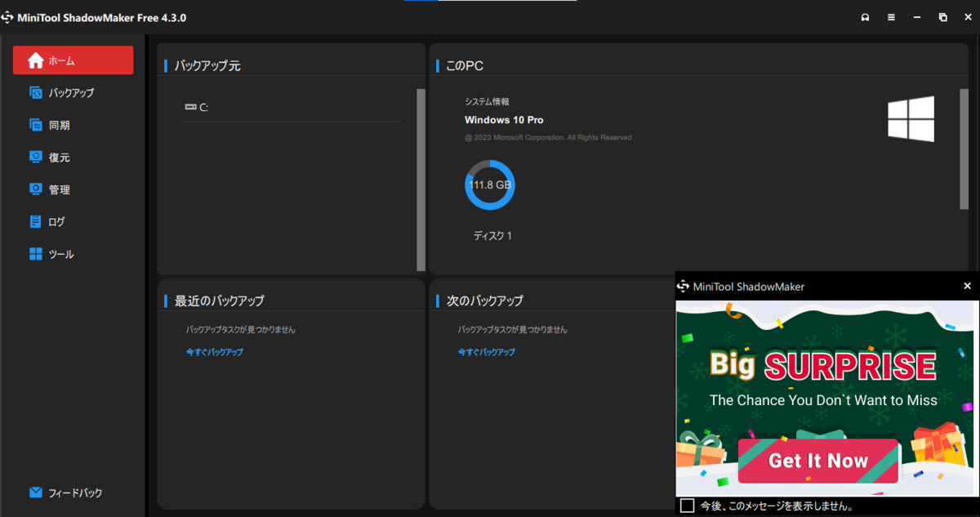The width and height of the screenshot is (980, 517).
Task: Click the 次のバックアップ panel heading
Action: coord(485,301)
